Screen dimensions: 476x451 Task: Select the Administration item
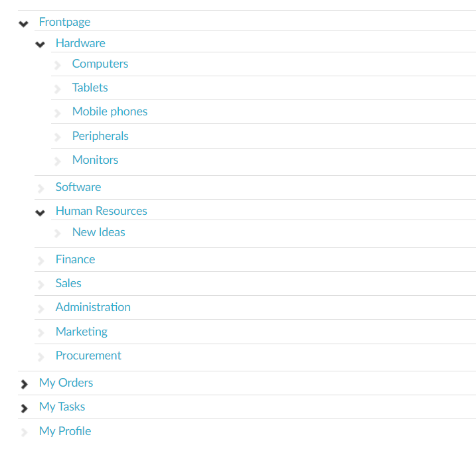click(x=93, y=307)
